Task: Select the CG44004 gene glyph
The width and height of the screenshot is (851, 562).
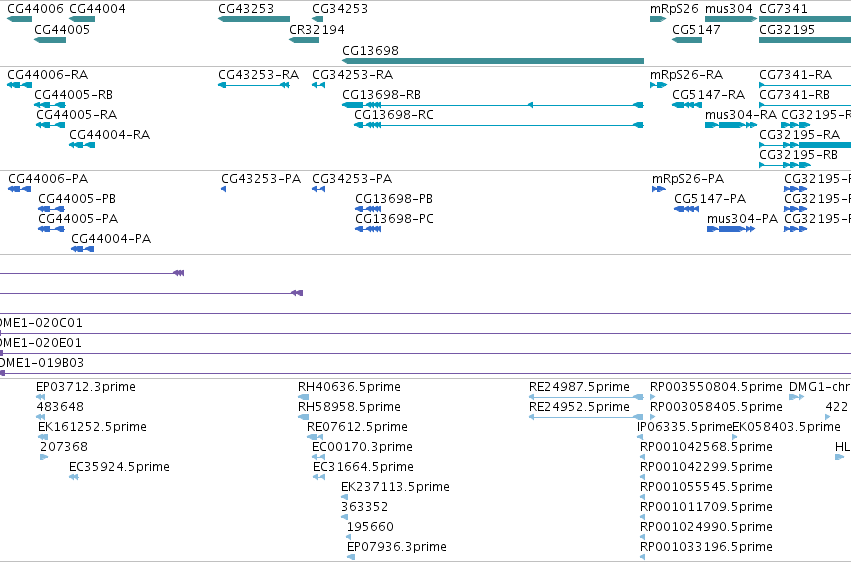Action: (x=82, y=19)
